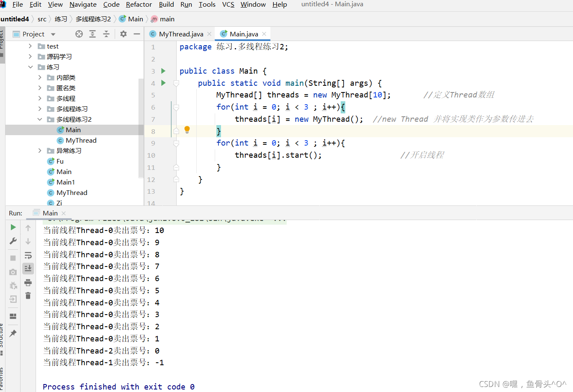
Task: Expand the 源码学习 folder
Action: [x=30, y=56]
